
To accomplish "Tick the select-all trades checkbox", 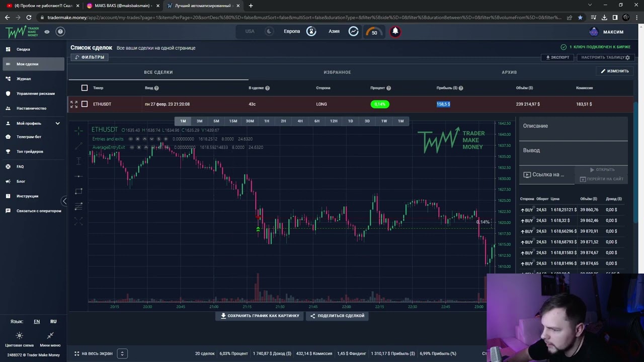I will [x=85, y=88].
